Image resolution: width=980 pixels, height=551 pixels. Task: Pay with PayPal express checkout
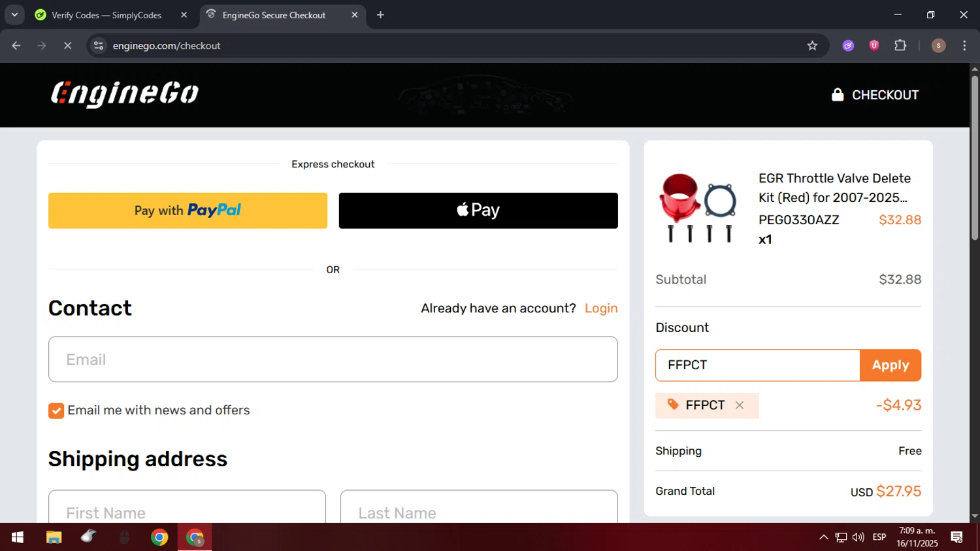pos(188,210)
